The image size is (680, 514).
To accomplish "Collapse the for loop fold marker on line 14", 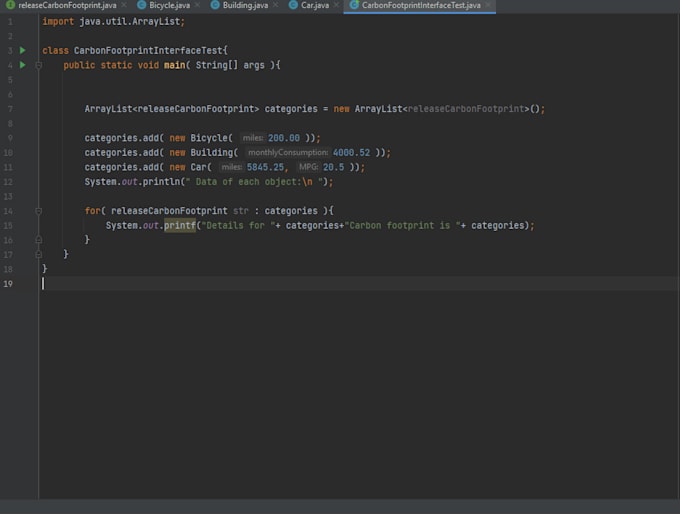I will (x=39, y=211).
